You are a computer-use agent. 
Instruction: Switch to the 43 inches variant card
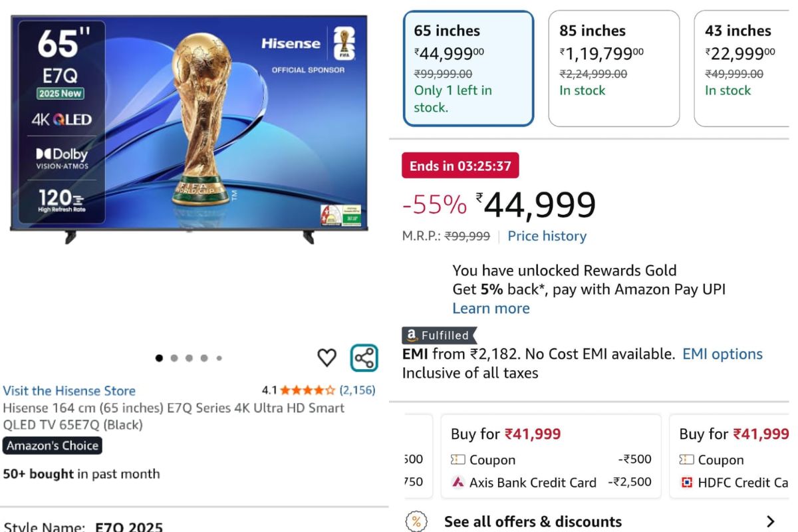(743, 66)
